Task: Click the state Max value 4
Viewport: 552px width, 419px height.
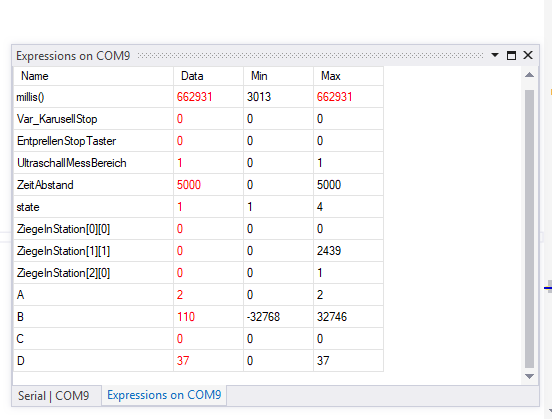Action: pyautogui.click(x=320, y=207)
